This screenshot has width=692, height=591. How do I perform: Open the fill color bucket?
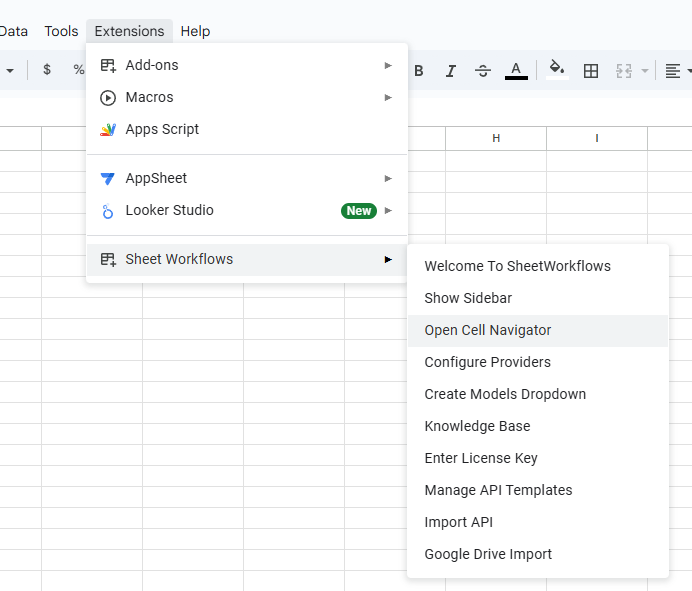point(557,70)
